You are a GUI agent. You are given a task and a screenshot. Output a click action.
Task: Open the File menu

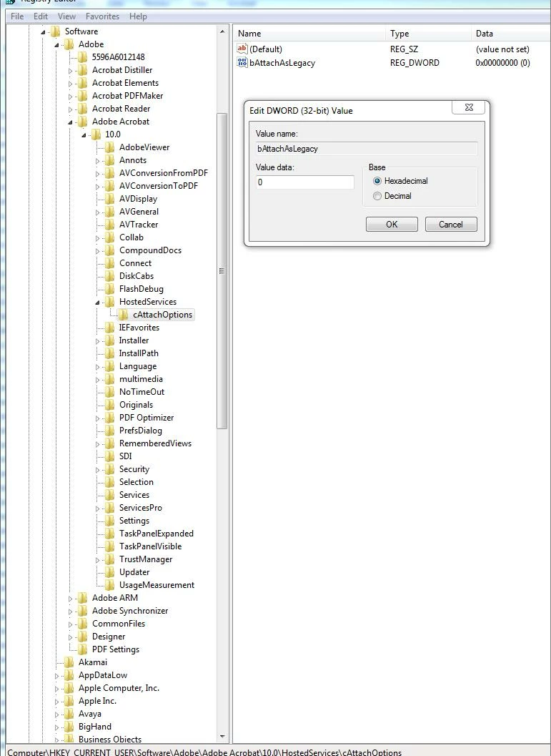pyautogui.click(x=17, y=16)
